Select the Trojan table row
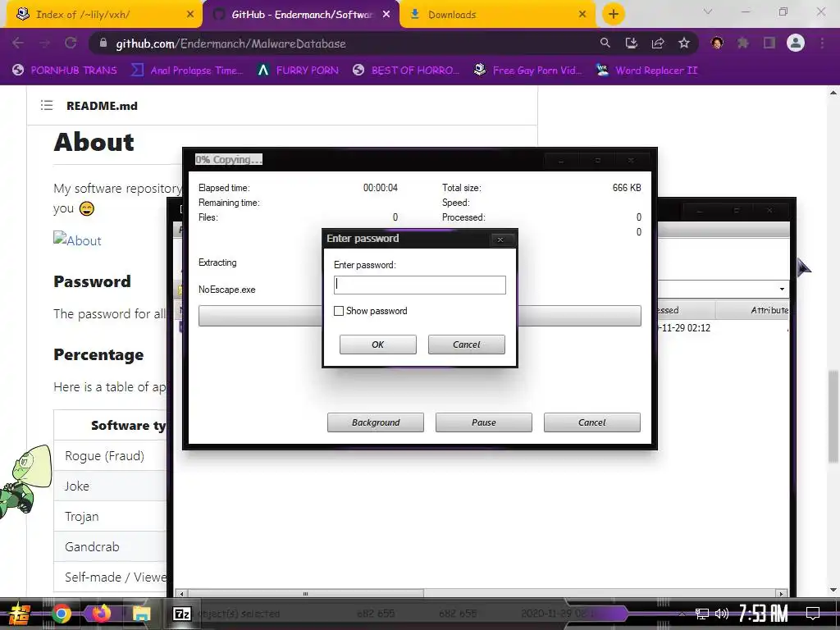Viewport: 840px width, 630px height. [111, 517]
